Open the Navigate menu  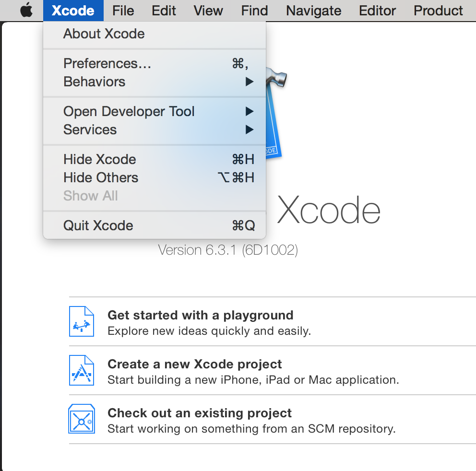pos(314,11)
